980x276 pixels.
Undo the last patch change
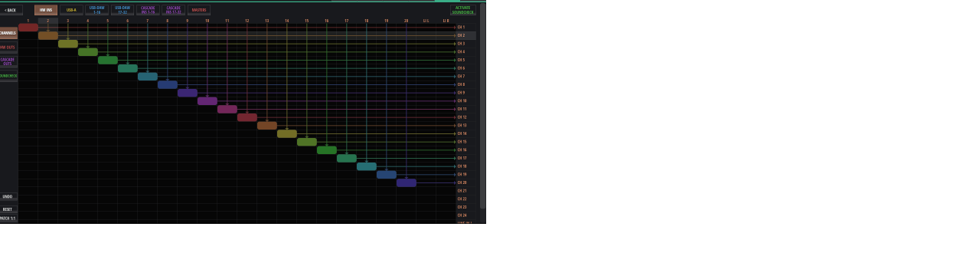8,197
